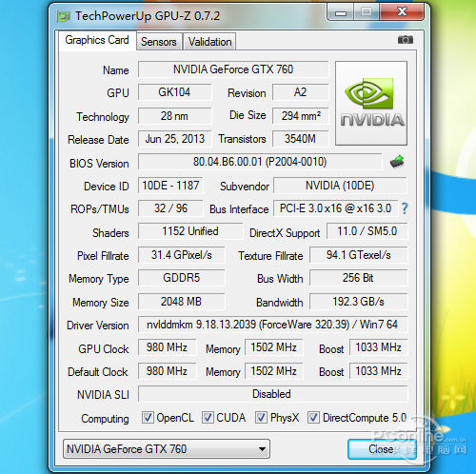476x474 pixels.
Task: Click the GPU Clock row Memory 1502 MHz
Action: coord(273,347)
